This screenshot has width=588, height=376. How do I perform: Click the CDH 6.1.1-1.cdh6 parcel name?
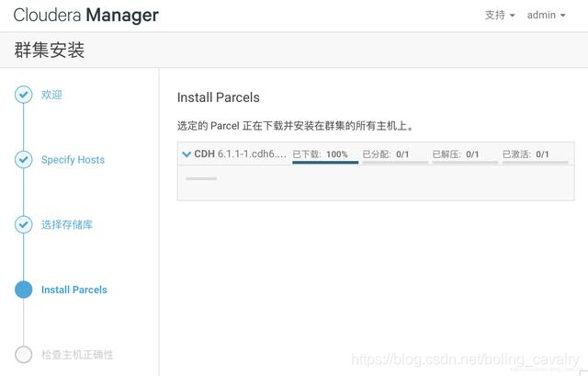click(240, 154)
